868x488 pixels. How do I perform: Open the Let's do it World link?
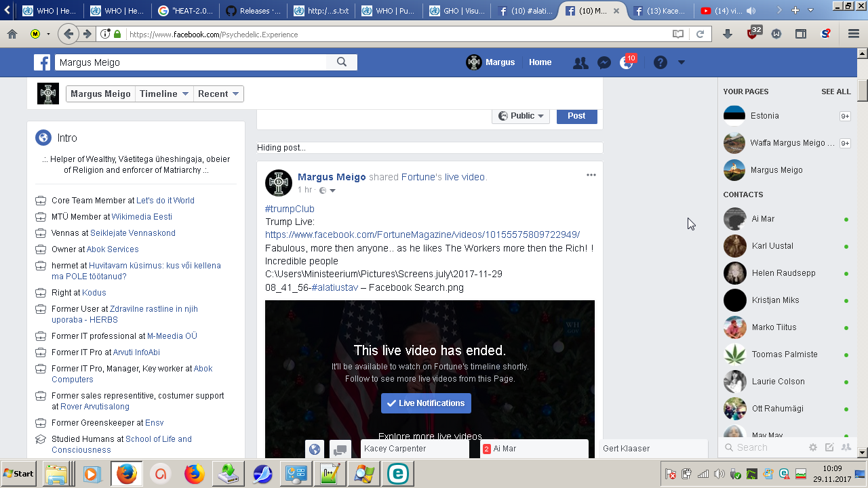click(165, 201)
